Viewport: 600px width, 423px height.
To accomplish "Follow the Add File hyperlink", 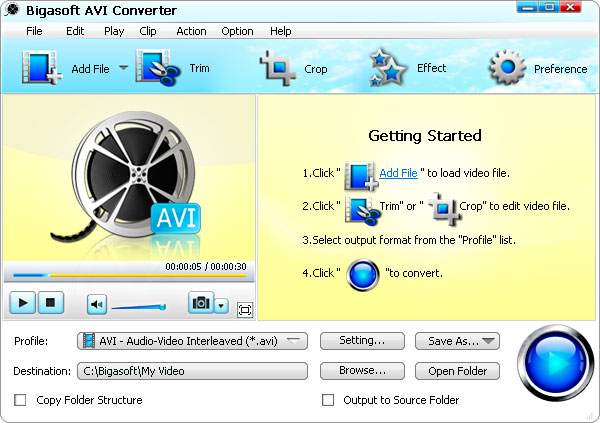I will (x=398, y=173).
